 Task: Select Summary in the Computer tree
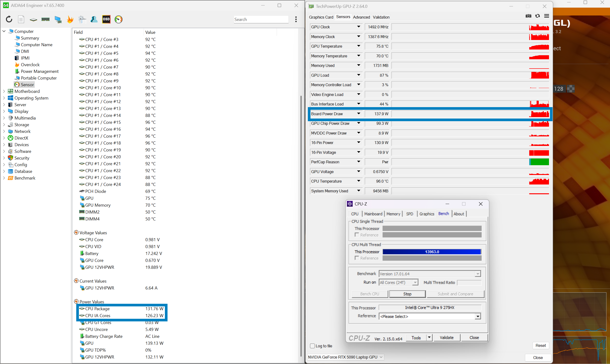click(30, 38)
